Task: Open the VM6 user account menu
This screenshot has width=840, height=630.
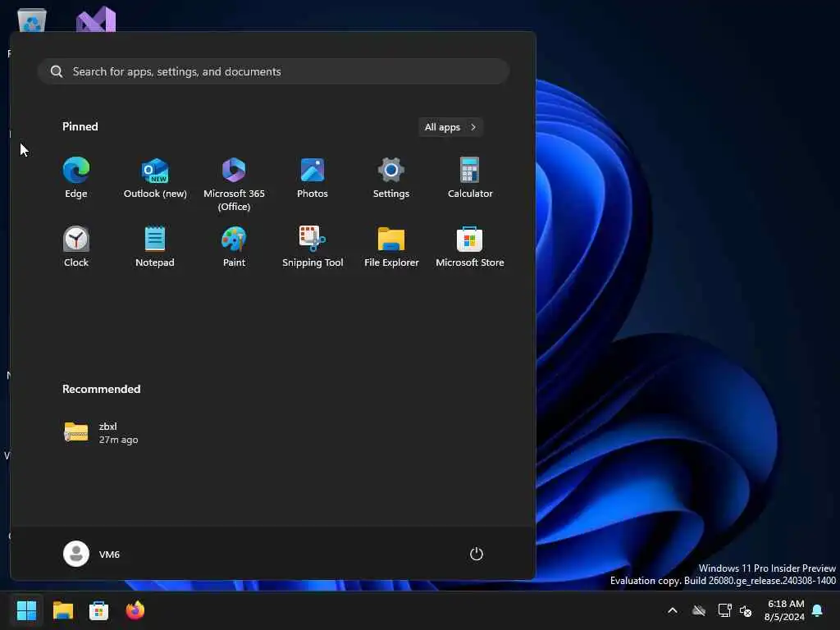Action: (92, 554)
